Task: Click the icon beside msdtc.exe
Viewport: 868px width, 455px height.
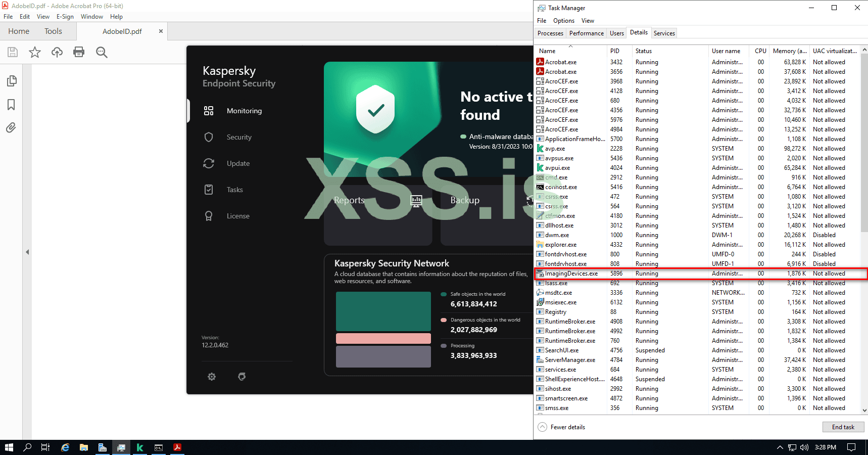Action: pyautogui.click(x=540, y=293)
